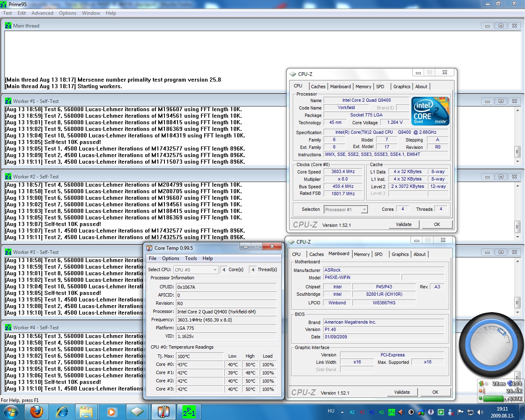Click the orange speaker tray icon
Image resolution: width=525 pixels, height=420 pixels.
tap(401, 412)
